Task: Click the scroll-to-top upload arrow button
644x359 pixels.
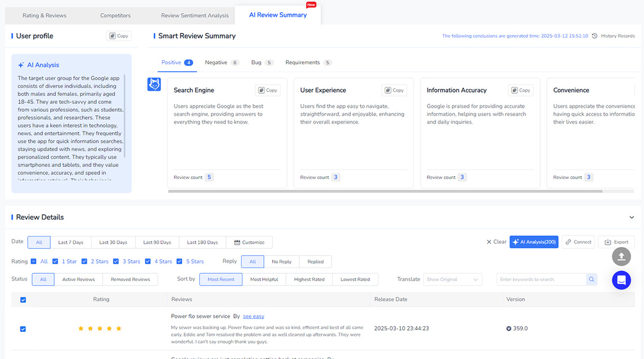Action: [621, 257]
